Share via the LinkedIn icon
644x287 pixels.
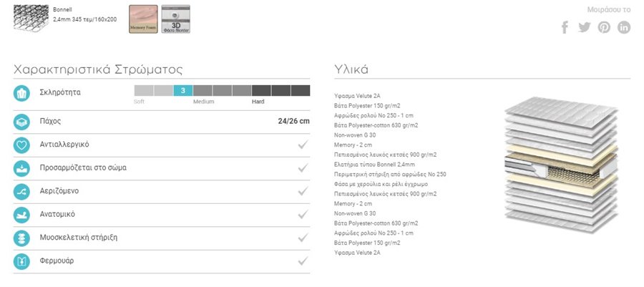[624, 27]
